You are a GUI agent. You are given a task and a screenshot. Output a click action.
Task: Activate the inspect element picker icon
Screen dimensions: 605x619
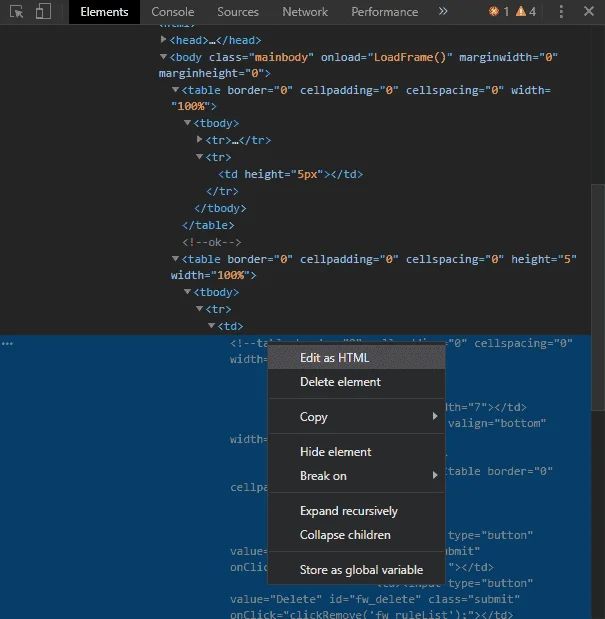(17, 11)
